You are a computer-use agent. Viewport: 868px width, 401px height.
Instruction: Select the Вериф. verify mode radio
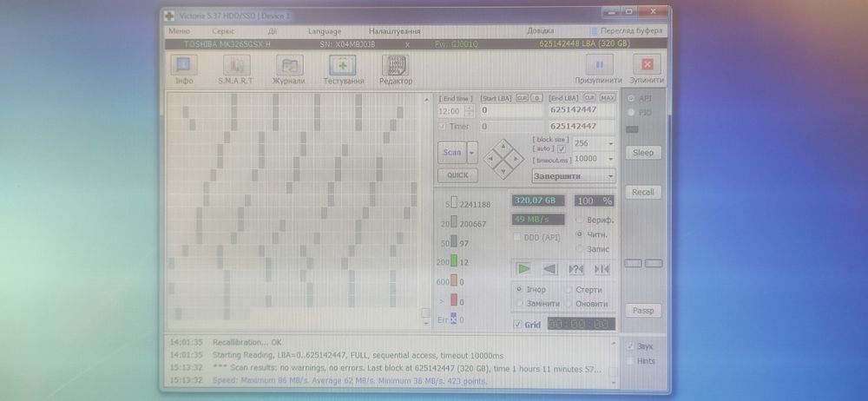[580, 220]
